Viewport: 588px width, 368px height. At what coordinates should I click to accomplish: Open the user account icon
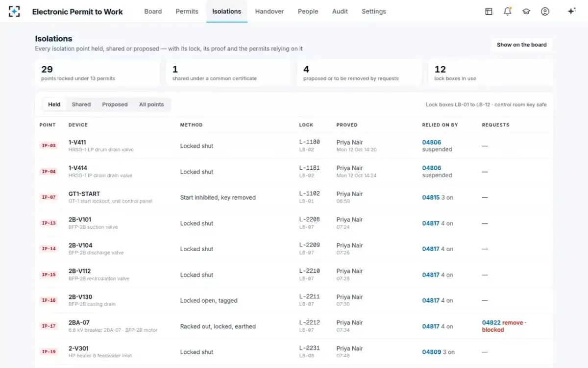[x=545, y=11]
